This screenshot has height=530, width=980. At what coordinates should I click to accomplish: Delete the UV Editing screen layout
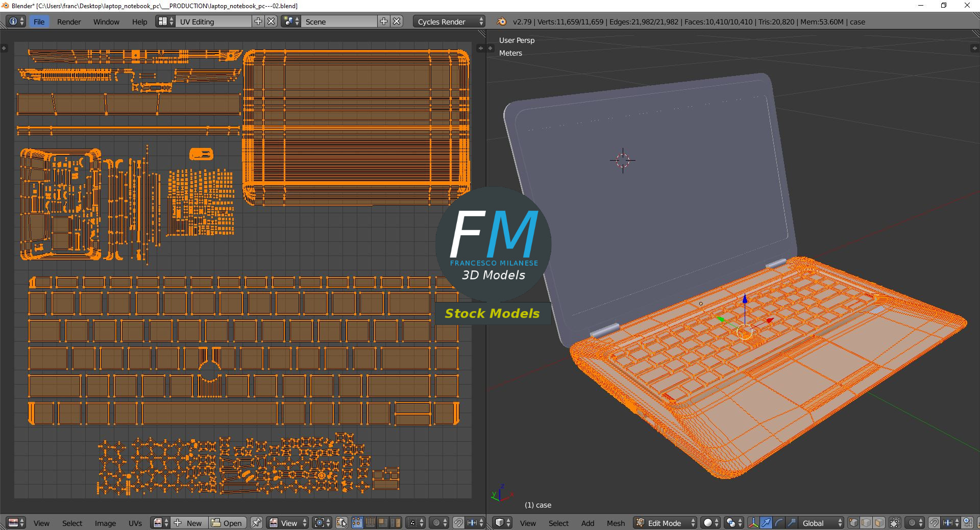[x=272, y=21]
